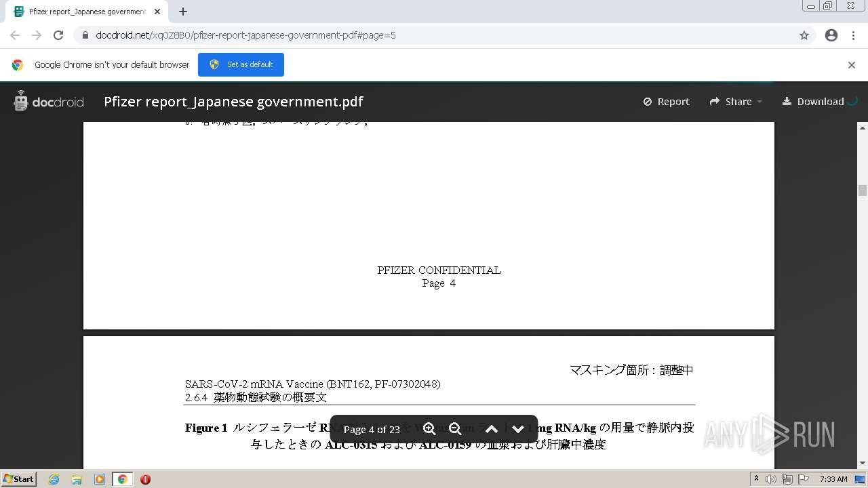The width and height of the screenshot is (868, 488).
Task: Bookmark this page with star icon
Action: click(804, 35)
